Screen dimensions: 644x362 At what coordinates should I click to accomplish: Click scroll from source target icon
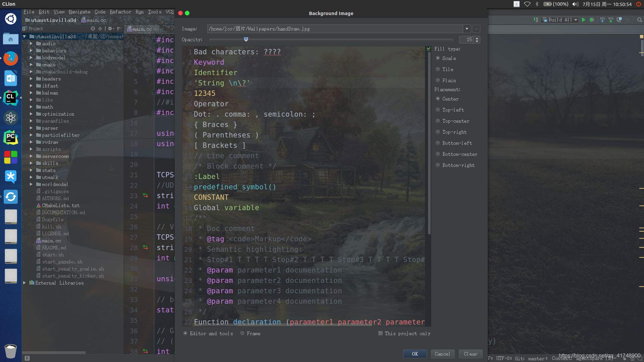[x=93, y=29]
